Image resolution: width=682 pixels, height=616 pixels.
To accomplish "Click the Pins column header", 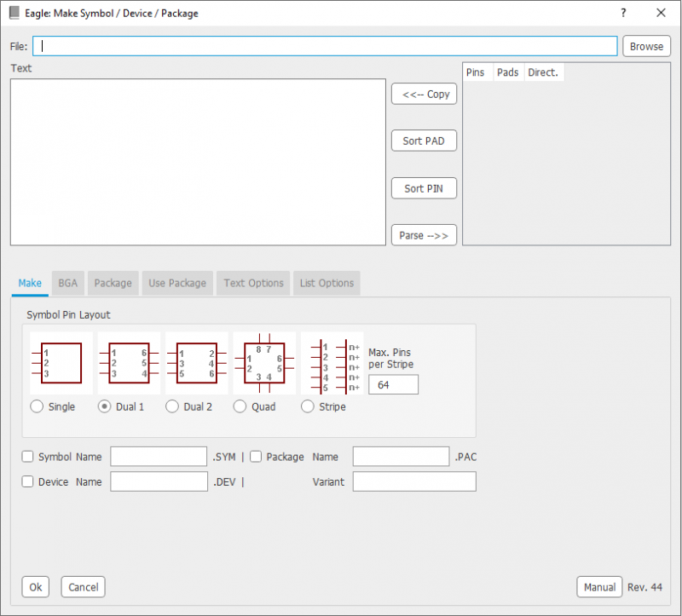I will tap(477, 72).
